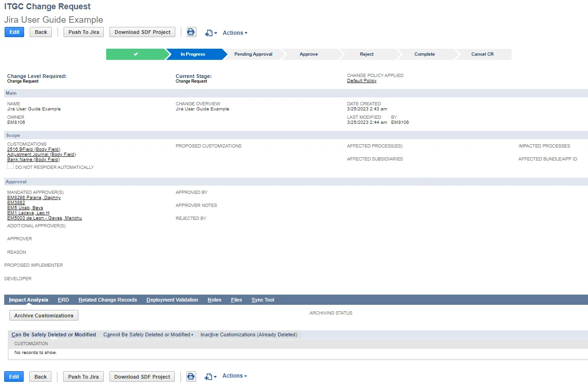Screen dimensions: 588x386
Task: Click the Owner value EM8106
Action: pyautogui.click(x=16, y=122)
